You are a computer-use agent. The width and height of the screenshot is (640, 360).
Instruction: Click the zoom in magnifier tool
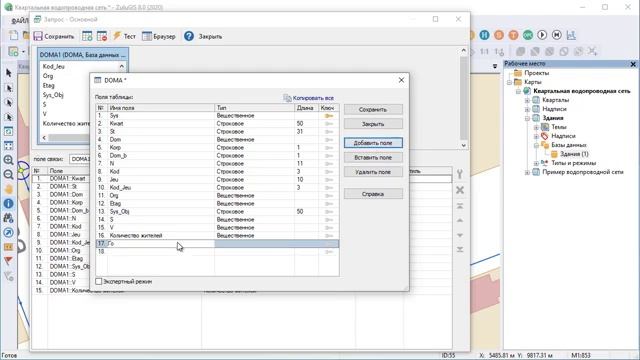(9, 160)
